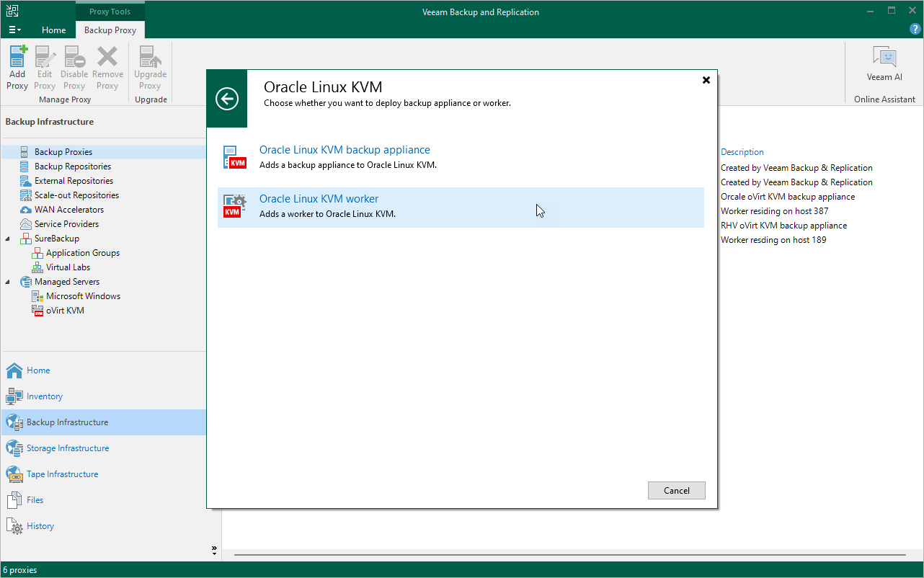This screenshot has width=924, height=578.
Task: Open the Veeam AI online assistant
Action: [x=884, y=65]
